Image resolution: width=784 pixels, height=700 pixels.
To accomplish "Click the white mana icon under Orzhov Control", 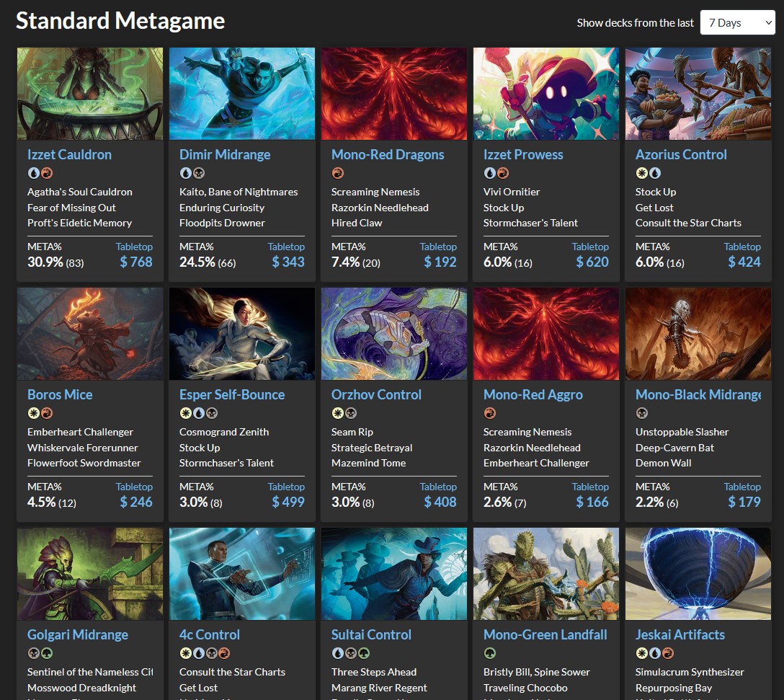I will pyautogui.click(x=337, y=413).
